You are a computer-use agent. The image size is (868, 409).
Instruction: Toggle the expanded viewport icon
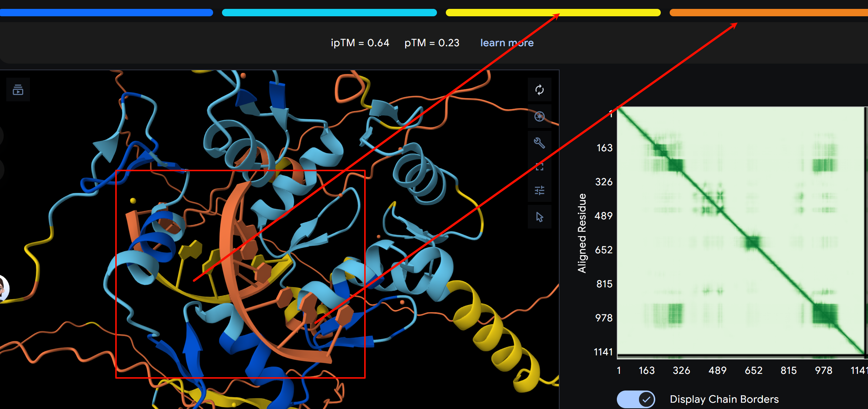[x=539, y=167]
